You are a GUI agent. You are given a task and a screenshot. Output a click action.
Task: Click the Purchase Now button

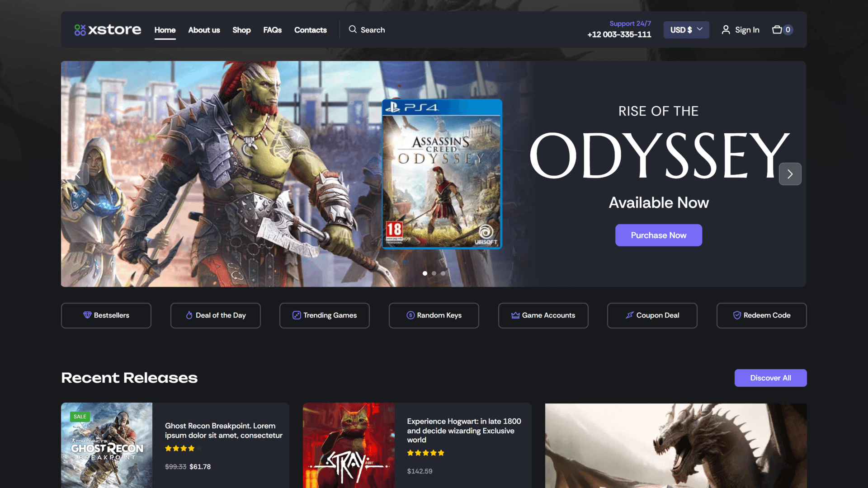pos(658,235)
